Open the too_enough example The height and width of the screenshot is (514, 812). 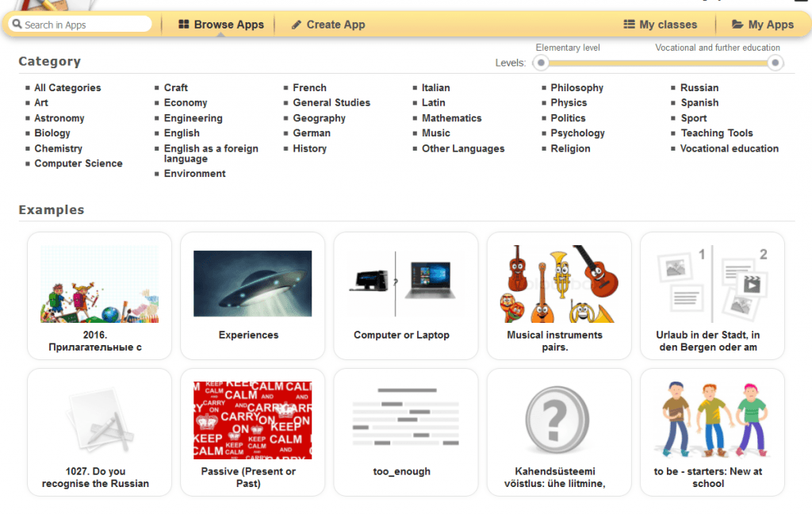pyautogui.click(x=406, y=432)
